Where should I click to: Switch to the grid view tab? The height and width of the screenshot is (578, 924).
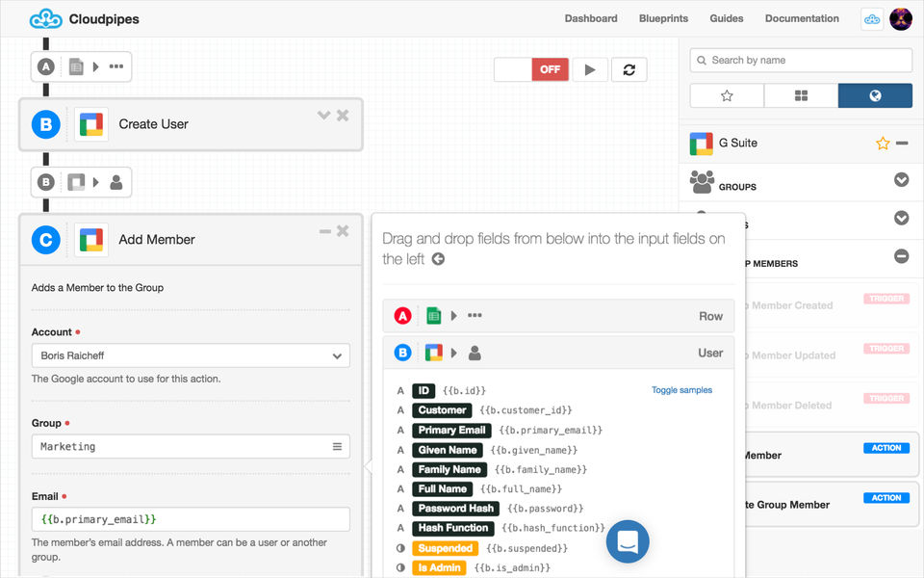click(801, 95)
